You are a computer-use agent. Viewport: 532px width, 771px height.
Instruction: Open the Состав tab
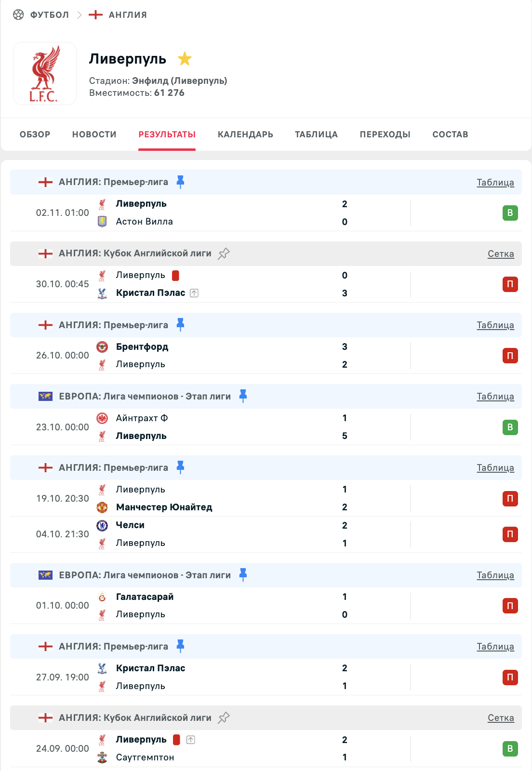pos(450,134)
